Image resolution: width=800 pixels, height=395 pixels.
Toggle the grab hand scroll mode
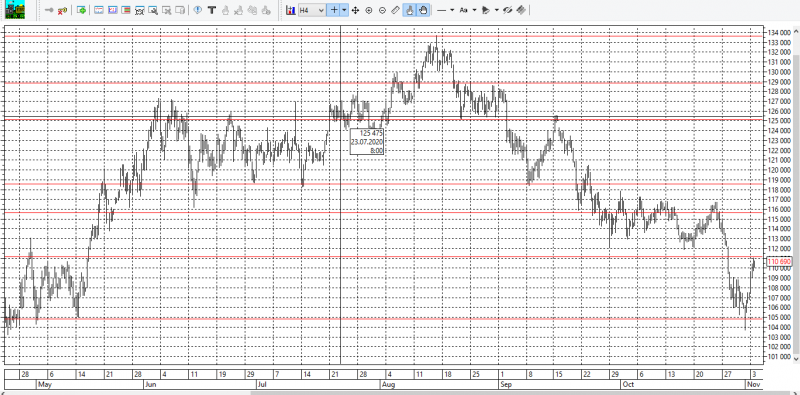423,10
